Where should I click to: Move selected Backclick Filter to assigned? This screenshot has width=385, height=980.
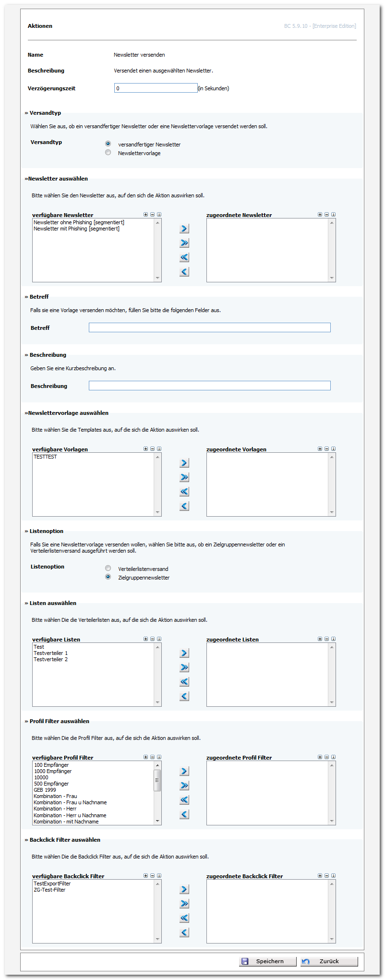184,889
